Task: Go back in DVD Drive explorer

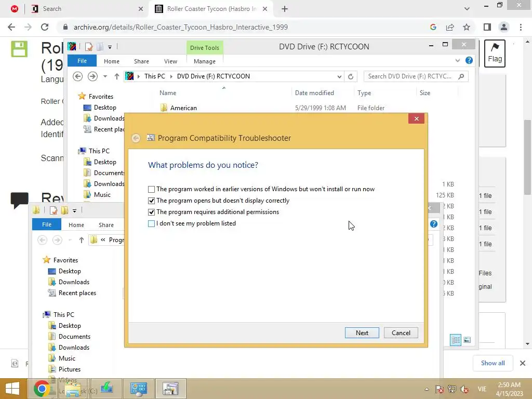Action: pos(78,76)
